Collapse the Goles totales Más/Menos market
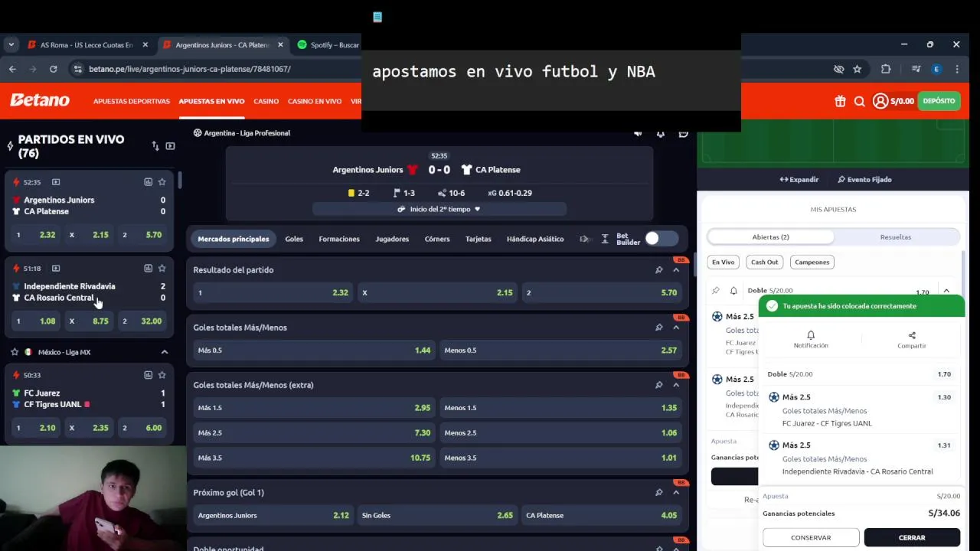 (676, 328)
